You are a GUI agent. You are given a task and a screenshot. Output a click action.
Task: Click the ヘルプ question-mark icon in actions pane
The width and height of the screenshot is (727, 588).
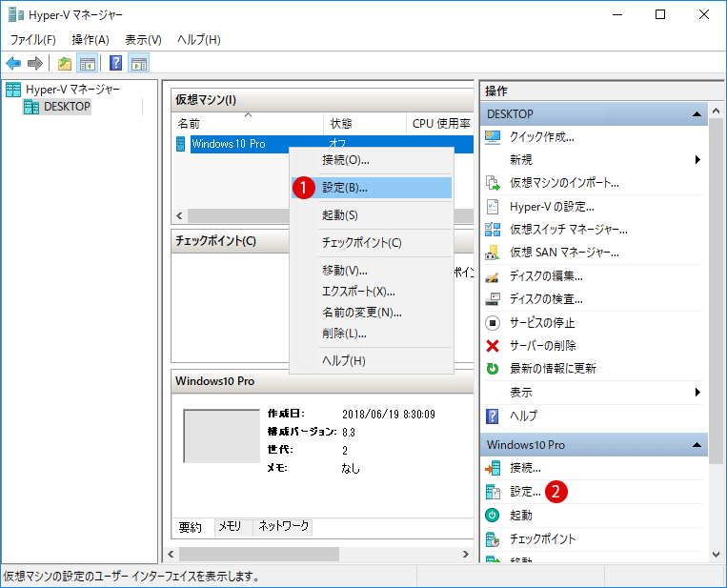click(x=493, y=416)
